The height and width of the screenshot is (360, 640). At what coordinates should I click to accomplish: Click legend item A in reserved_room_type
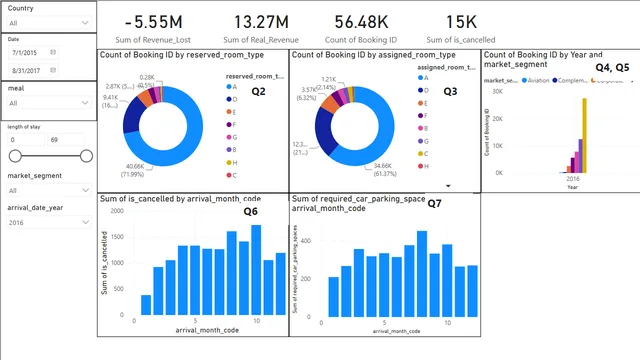pyautogui.click(x=231, y=87)
